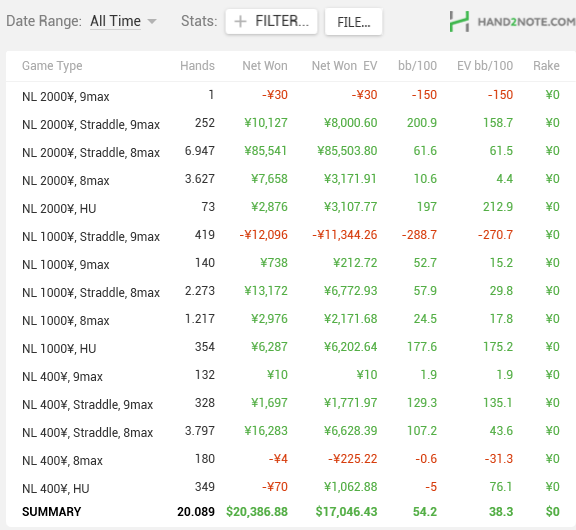Click the Hand2Note logo icon
Viewport: 576px width, 530px height.
pyautogui.click(x=459, y=22)
